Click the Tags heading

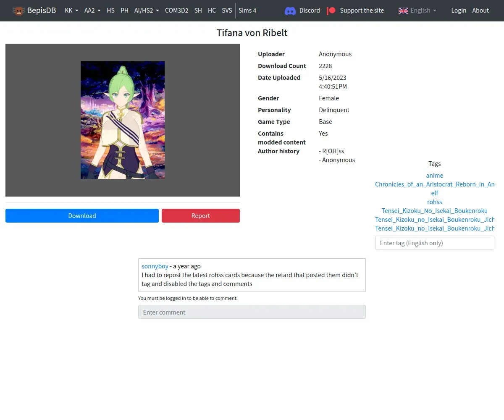(x=435, y=164)
